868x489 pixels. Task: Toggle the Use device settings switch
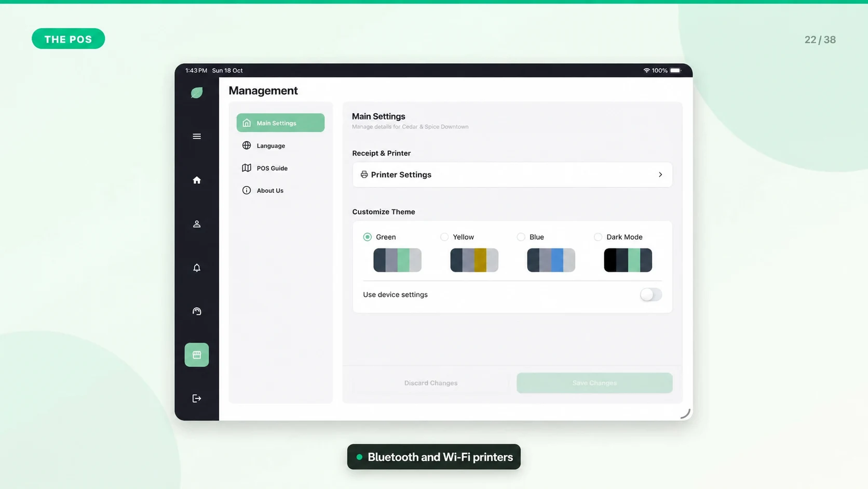point(651,295)
